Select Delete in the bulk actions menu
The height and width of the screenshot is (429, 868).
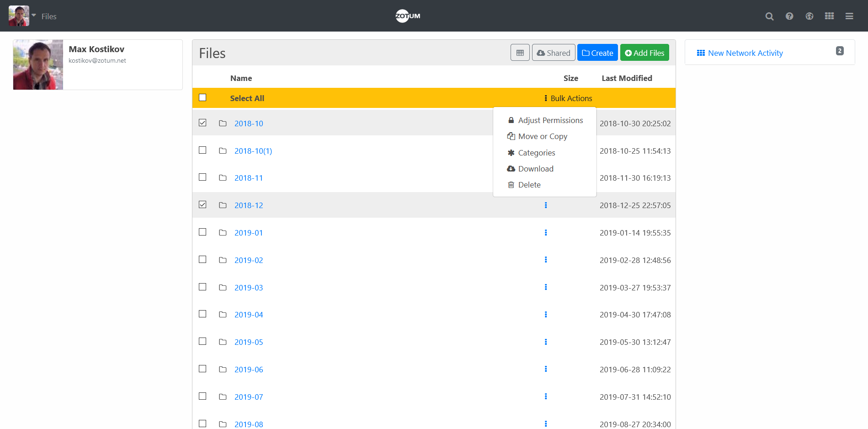pyautogui.click(x=529, y=185)
